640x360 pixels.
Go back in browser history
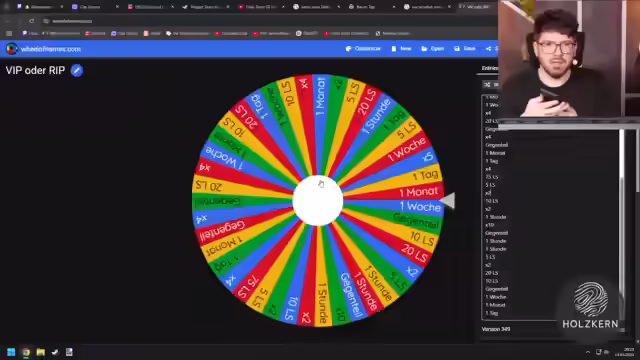click(7, 21)
